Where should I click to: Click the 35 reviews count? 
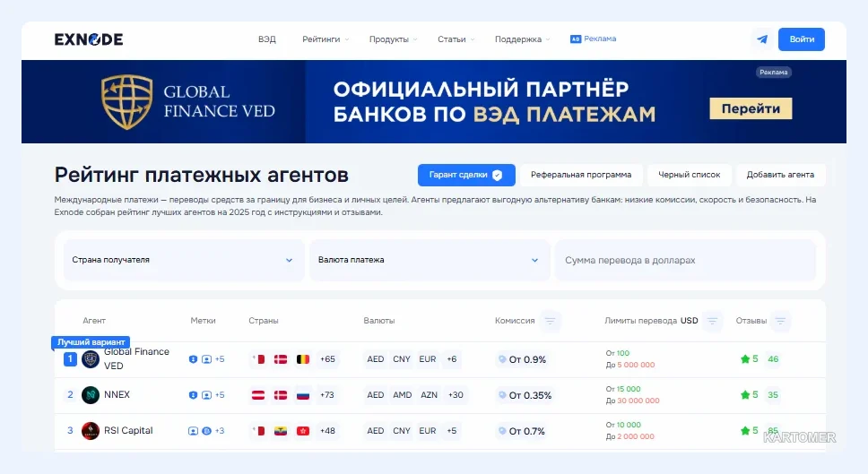point(773,395)
